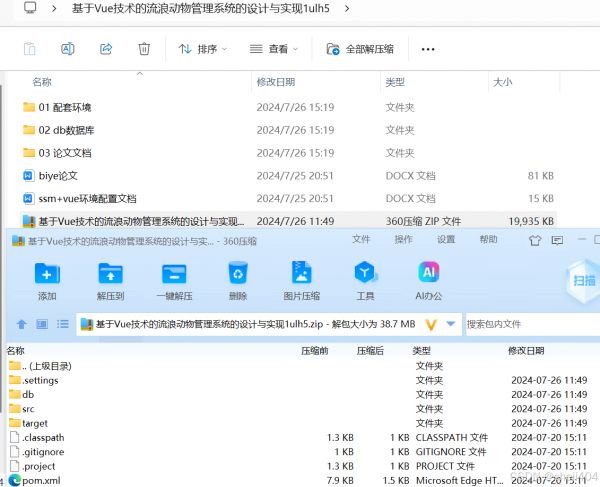The image size is (600, 487).
Task: Click the 全部解压缩 extract all button
Action: pos(360,49)
